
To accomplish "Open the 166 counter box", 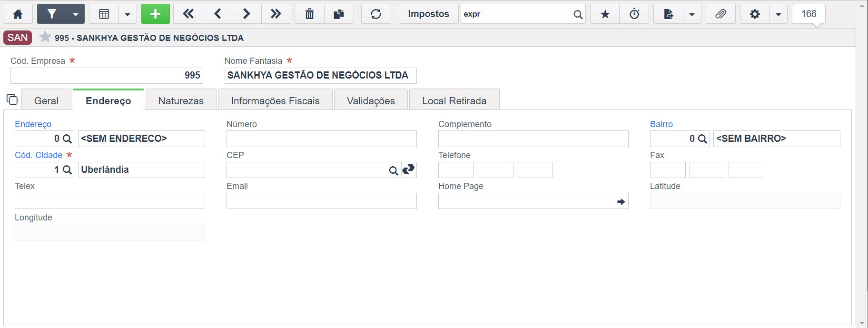I will [x=809, y=14].
